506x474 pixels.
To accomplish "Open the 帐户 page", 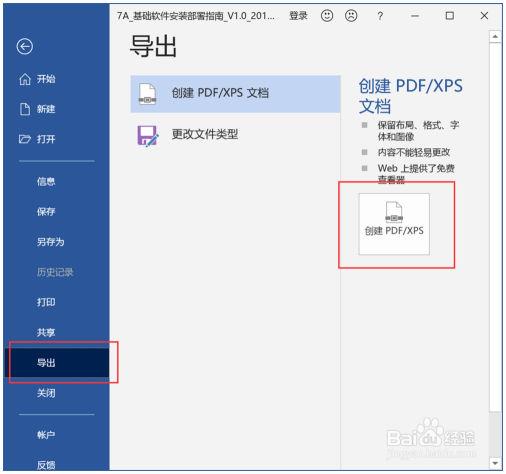I will click(x=46, y=435).
